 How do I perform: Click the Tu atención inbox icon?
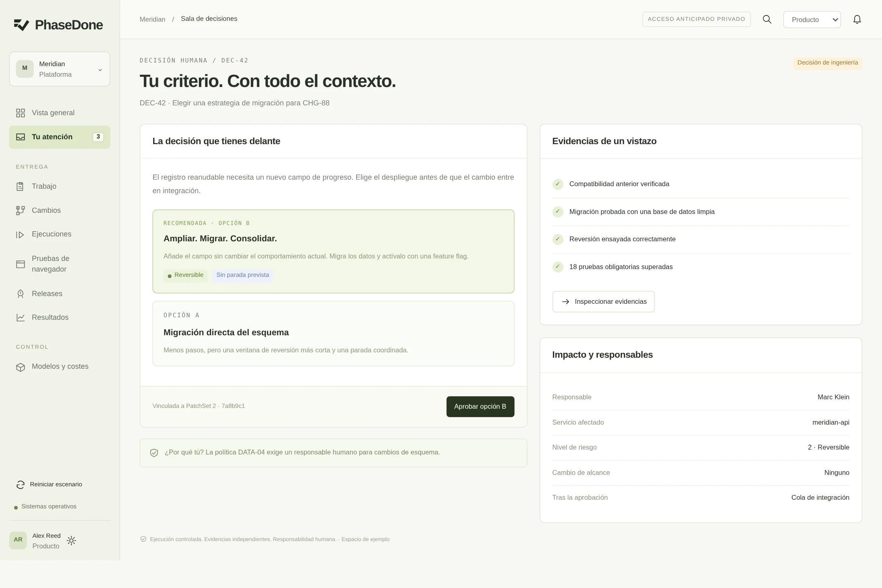coord(20,137)
